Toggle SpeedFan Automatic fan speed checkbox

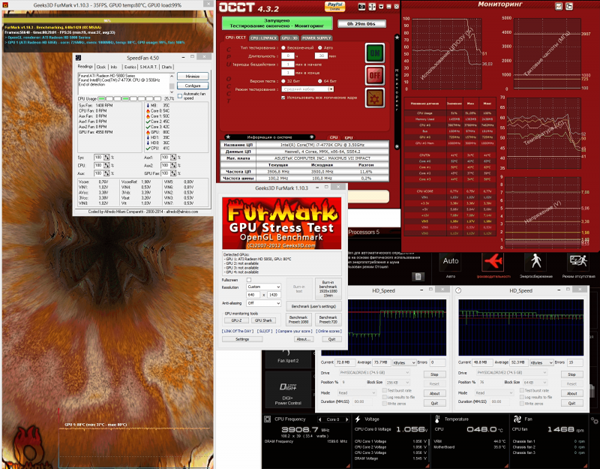(x=180, y=96)
